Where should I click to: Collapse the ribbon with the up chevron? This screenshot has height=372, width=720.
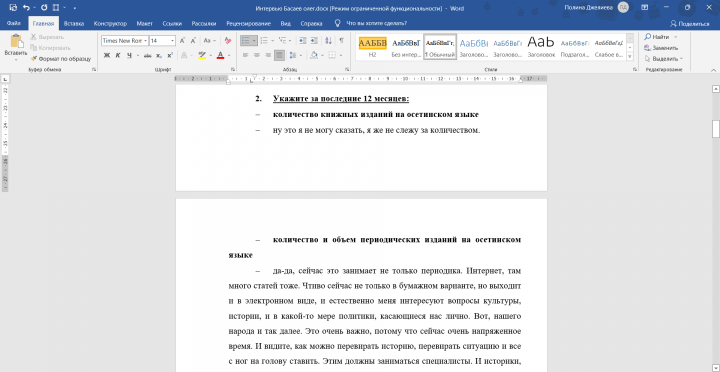pos(714,70)
